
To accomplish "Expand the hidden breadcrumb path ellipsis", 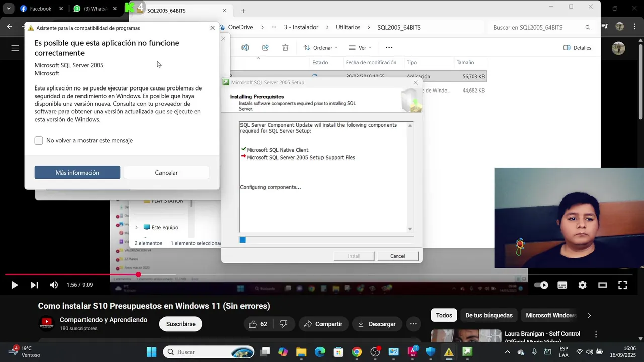I will point(274,27).
